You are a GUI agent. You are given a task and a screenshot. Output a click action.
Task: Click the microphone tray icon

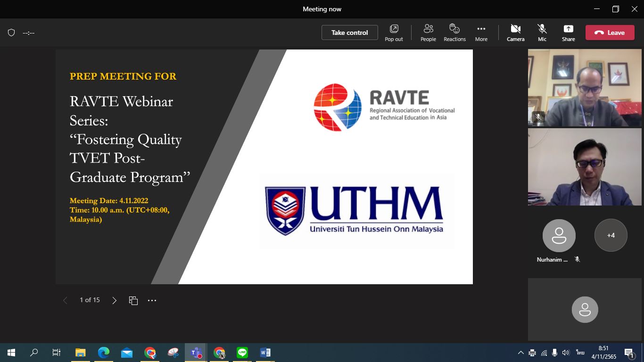tap(555, 353)
